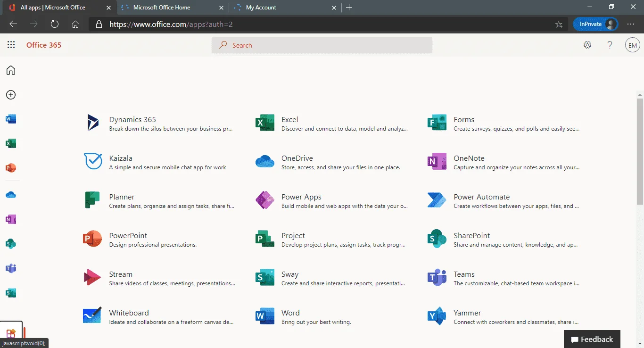Refresh the current page
Screen dimensions: 644x348
55,24
